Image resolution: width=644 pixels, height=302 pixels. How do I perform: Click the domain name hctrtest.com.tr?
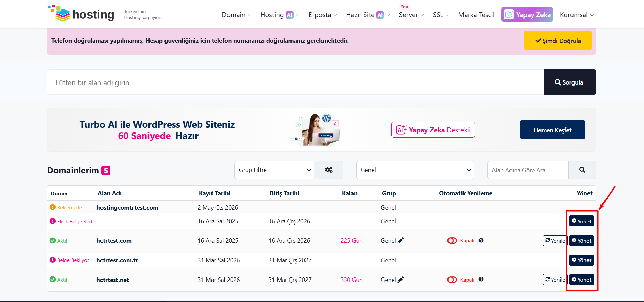coord(117,260)
